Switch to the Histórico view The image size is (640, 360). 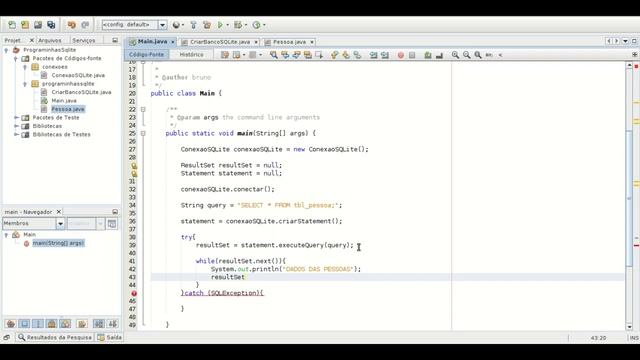[x=191, y=55]
